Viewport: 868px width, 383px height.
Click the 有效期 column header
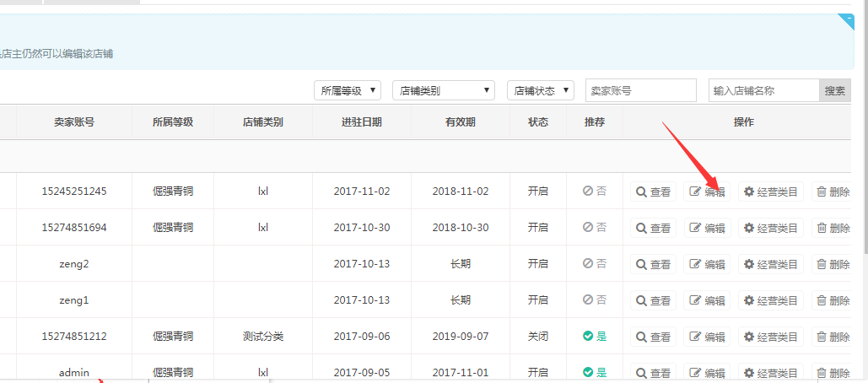[460, 122]
